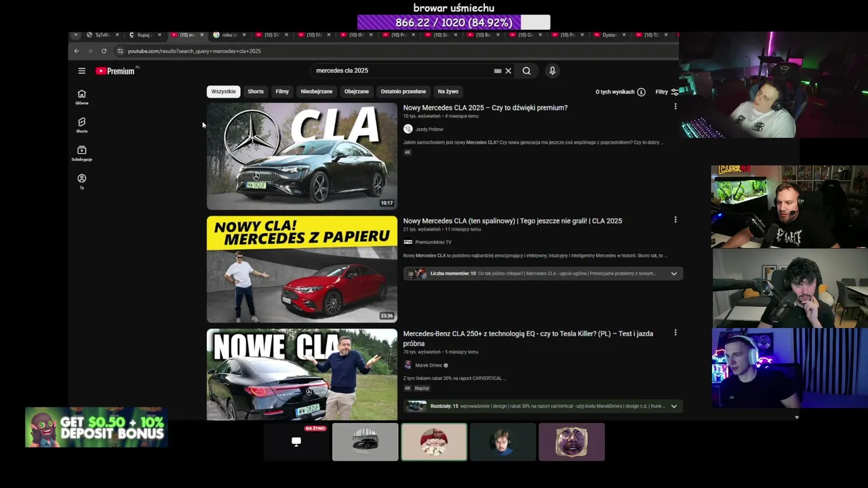
Task: Select the 'NA ŻYWO' screen-share tile
Action: point(296,442)
